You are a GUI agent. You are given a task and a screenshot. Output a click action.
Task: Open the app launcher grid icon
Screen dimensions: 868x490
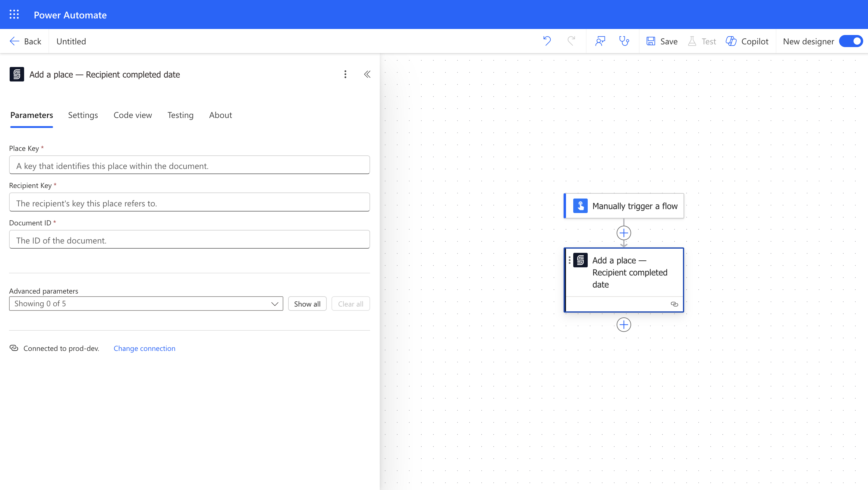[x=14, y=14]
